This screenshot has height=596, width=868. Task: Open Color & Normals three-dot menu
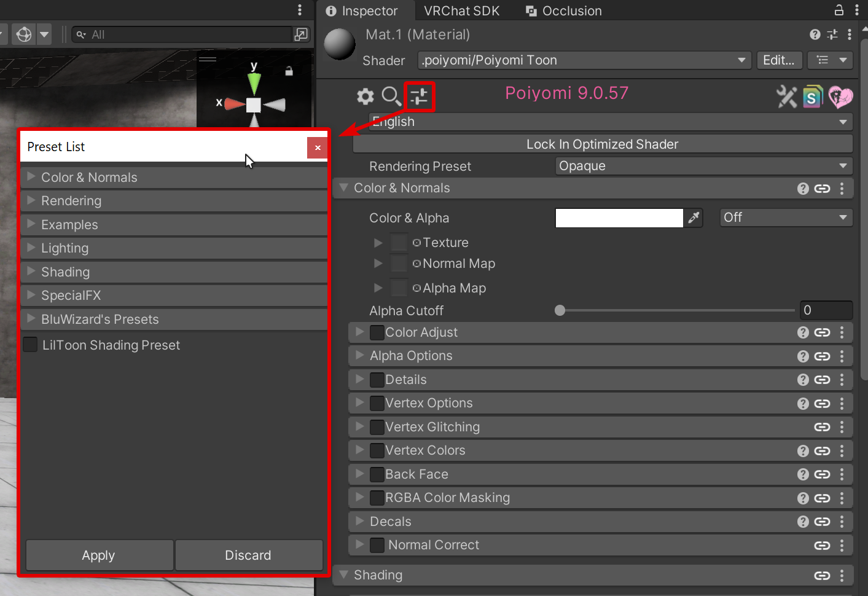(x=842, y=189)
